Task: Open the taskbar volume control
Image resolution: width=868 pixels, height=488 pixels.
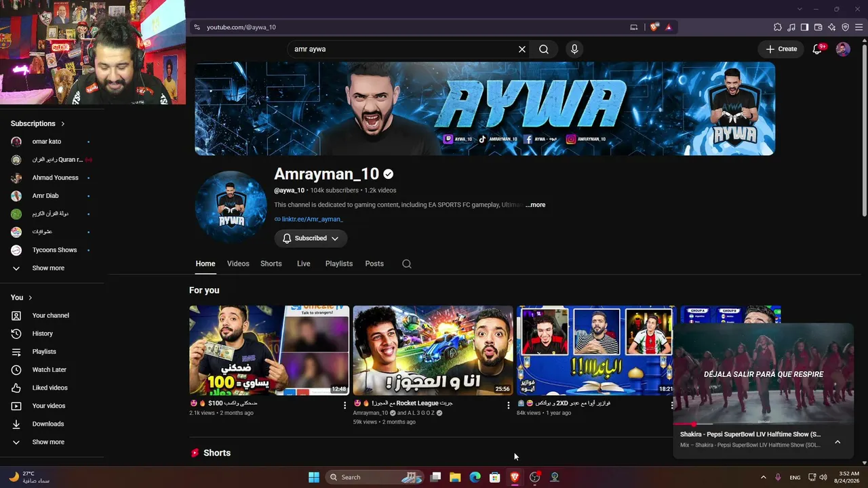Action: coord(823,477)
